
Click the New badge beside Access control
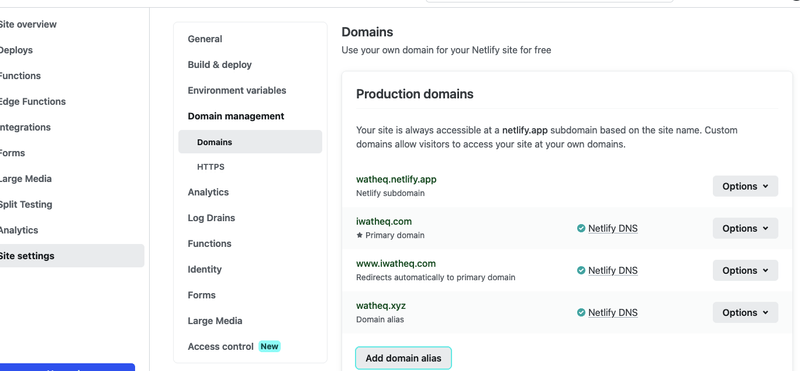click(269, 347)
